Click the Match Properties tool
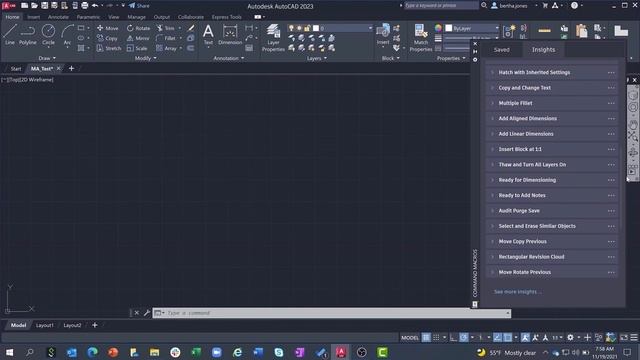Viewport: 640px width, 360px height. point(420,38)
